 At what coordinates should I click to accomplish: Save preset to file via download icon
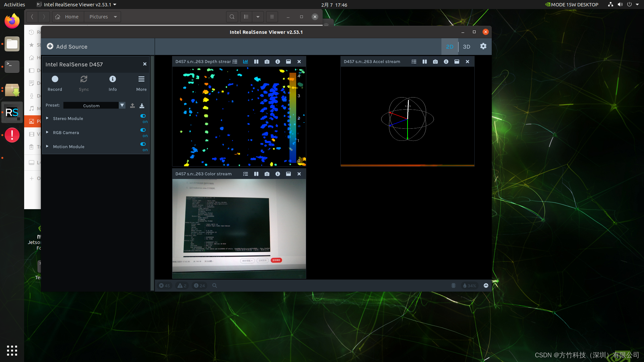click(142, 106)
